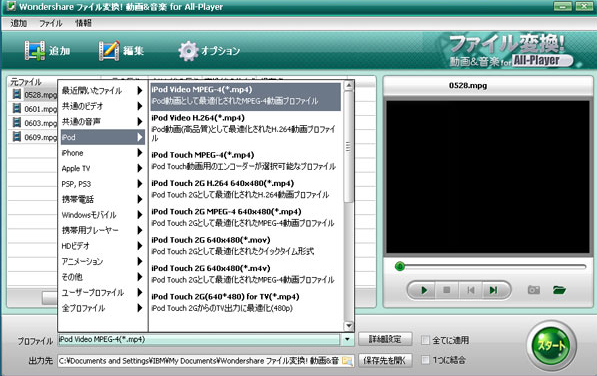
Task: Choose iPod Touch 2G(640*480) for TV(*.mp4)
Action: (x=246, y=302)
